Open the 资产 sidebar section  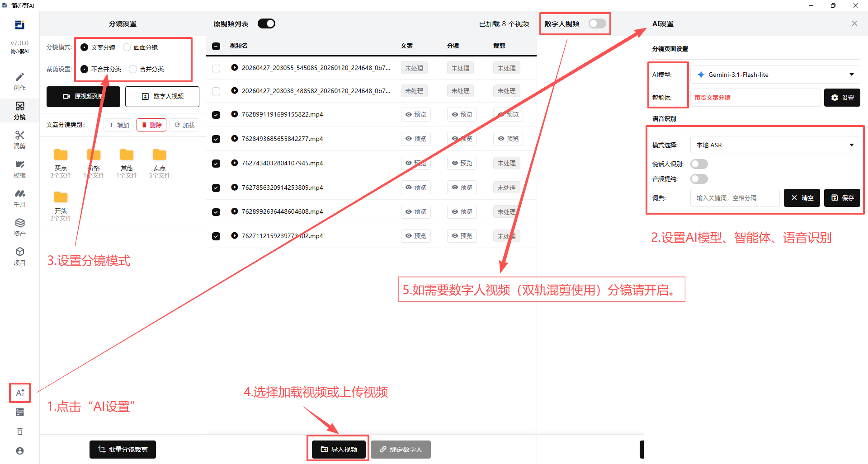(19, 227)
